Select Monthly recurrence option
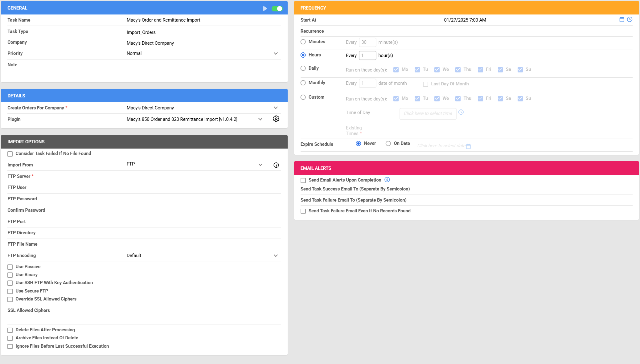Image resolution: width=640 pixels, height=364 pixels. point(303,83)
